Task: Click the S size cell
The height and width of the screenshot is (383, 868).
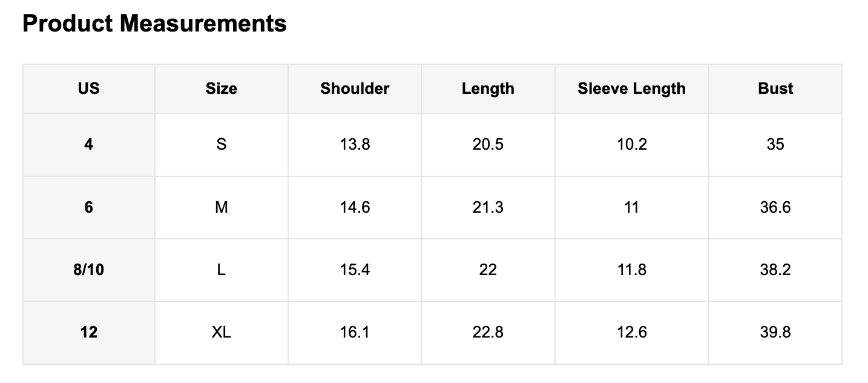Action: click(221, 144)
